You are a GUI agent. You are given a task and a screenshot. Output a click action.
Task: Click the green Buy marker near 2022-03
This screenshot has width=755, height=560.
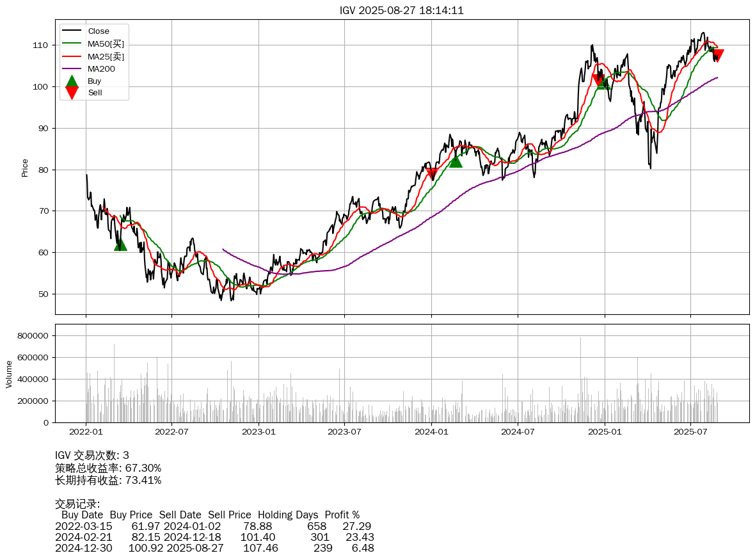(x=120, y=244)
